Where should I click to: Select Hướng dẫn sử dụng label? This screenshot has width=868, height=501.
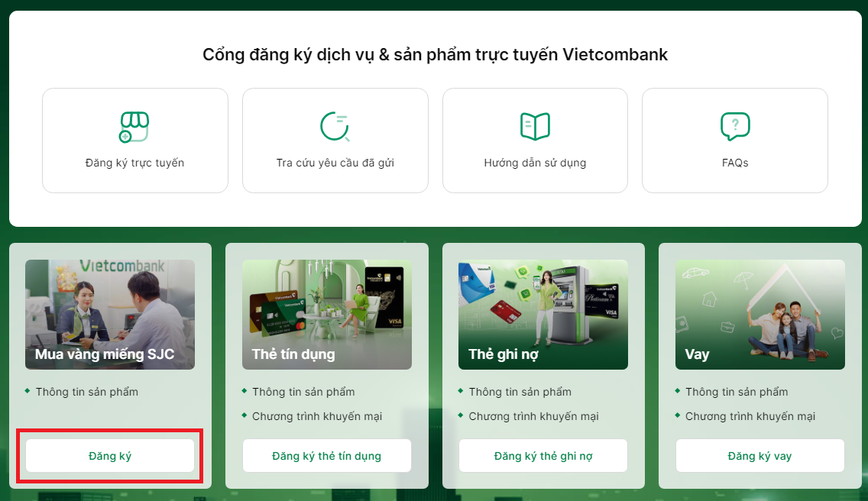click(535, 163)
